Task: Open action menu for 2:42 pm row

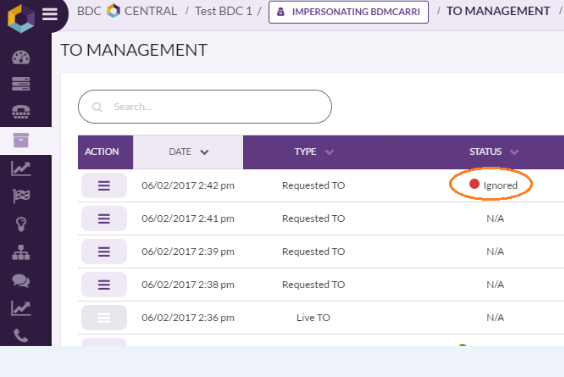Action: click(x=104, y=186)
